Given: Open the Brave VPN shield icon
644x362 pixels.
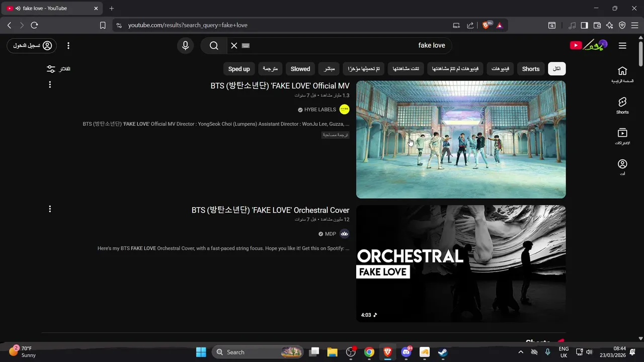Looking at the screenshot, I should point(622,25).
